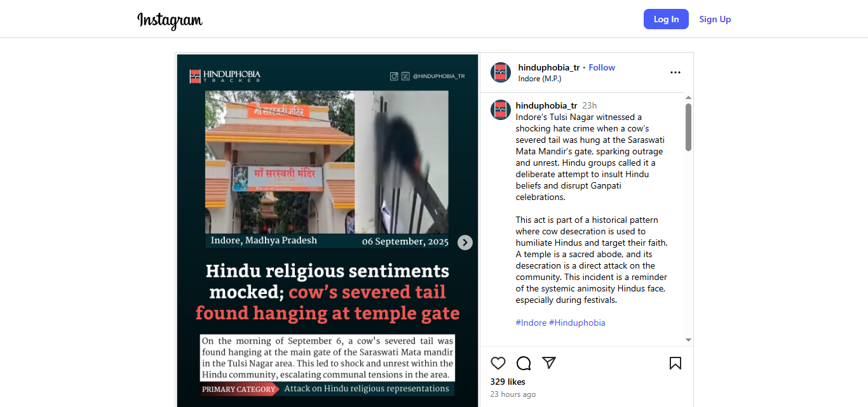Open hinduphobia_tr profile avatar in header
The image size is (868, 407).
coord(501,72)
